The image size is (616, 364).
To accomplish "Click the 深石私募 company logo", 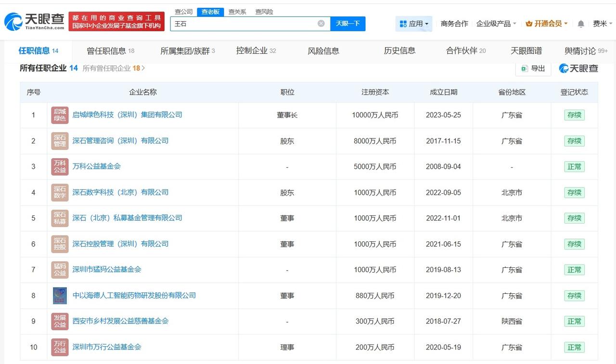I will click(59, 218).
